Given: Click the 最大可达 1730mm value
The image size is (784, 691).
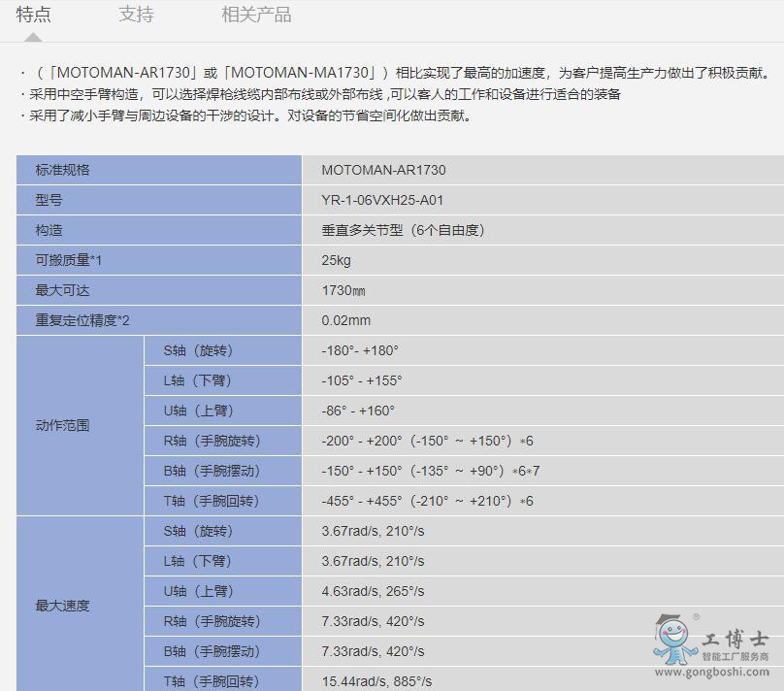Looking at the screenshot, I should point(343,290).
